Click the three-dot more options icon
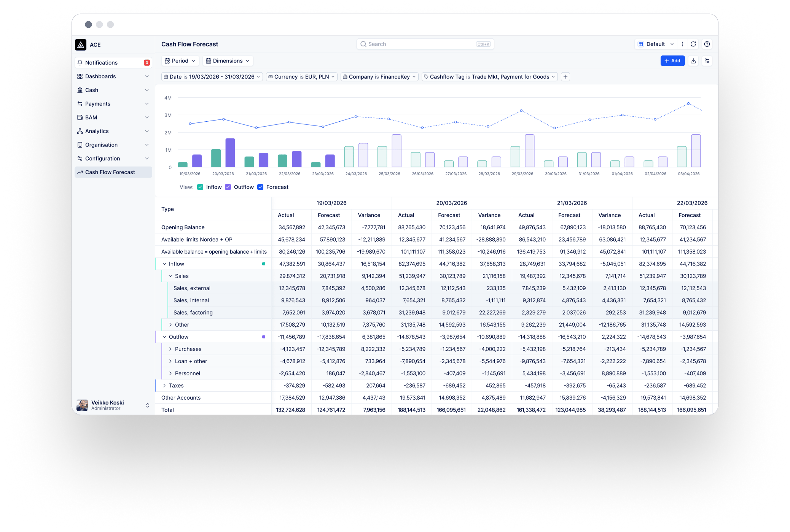The width and height of the screenshot is (790, 532). 683,44
